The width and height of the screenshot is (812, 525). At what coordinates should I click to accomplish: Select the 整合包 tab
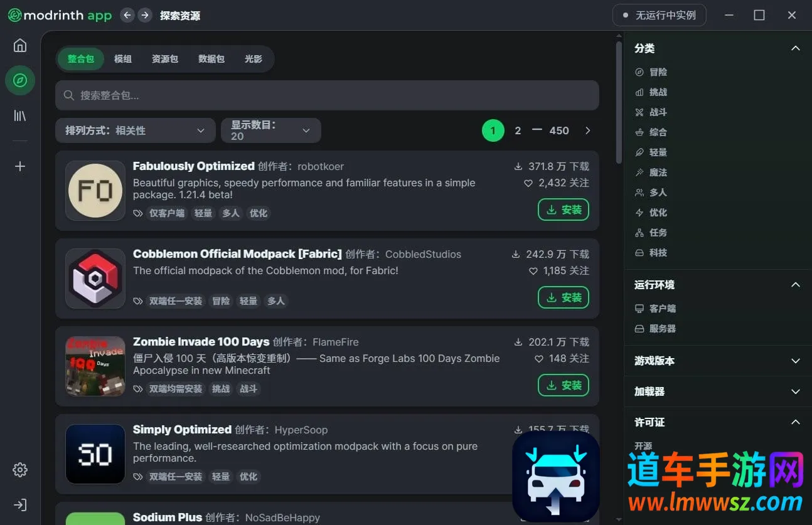[81, 59]
